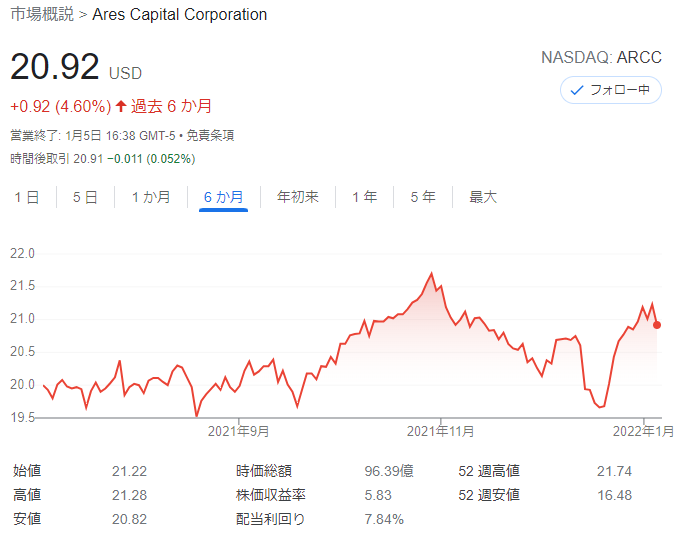
Task: Click the +0.92 (4.60%) change text
Action: coord(61,107)
